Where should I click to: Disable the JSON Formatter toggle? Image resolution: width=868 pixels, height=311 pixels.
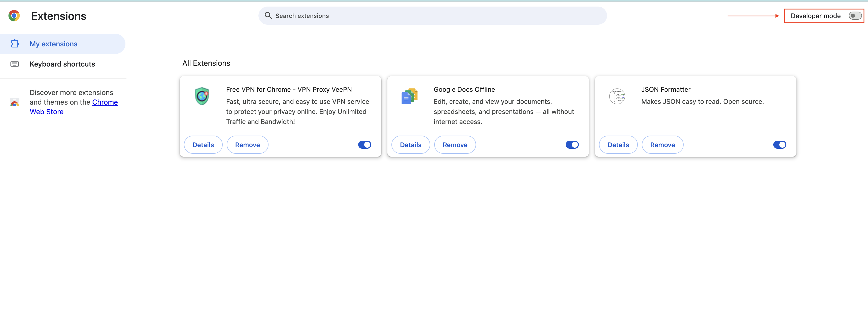pos(779,145)
